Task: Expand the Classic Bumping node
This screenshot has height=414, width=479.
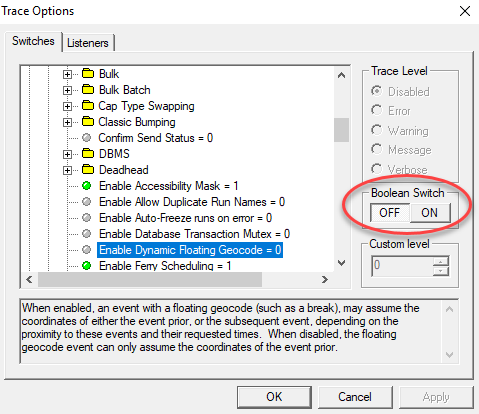Action: (x=67, y=122)
